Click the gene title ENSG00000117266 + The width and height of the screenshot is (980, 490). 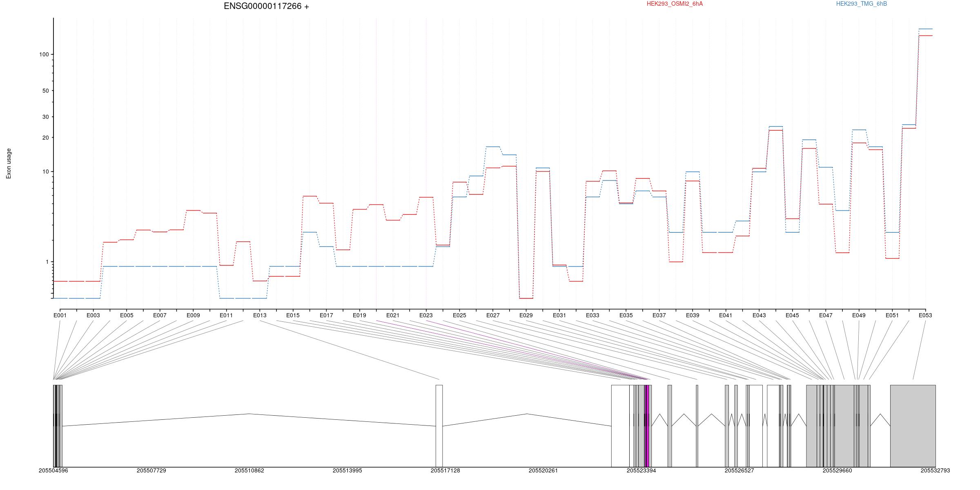tap(266, 6)
